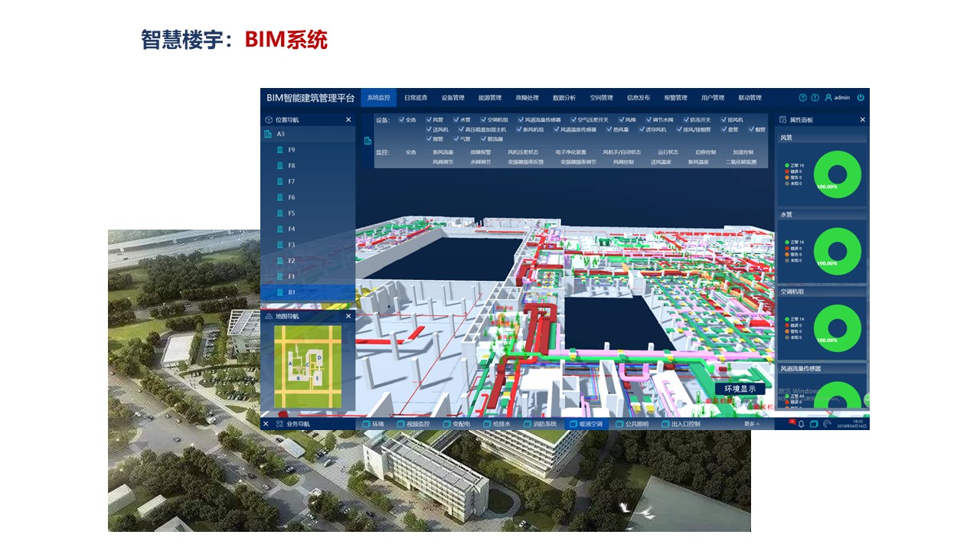Click the red flag alert icon in the bottom bar

coord(792,422)
